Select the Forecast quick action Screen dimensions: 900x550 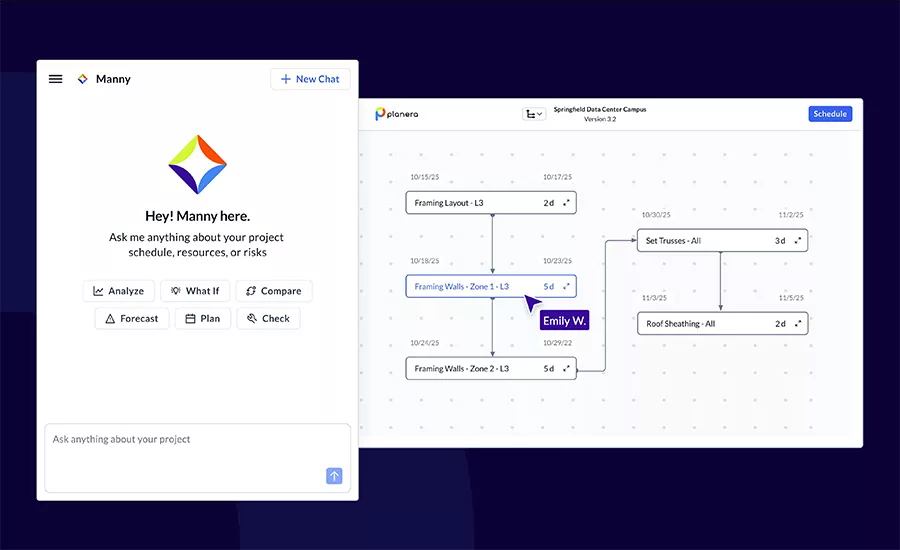[132, 319]
